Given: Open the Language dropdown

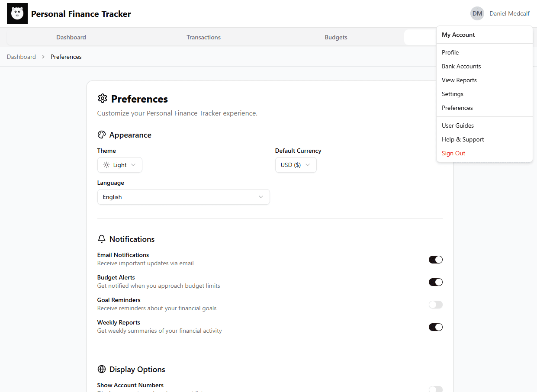Looking at the screenshot, I should pyautogui.click(x=183, y=197).
